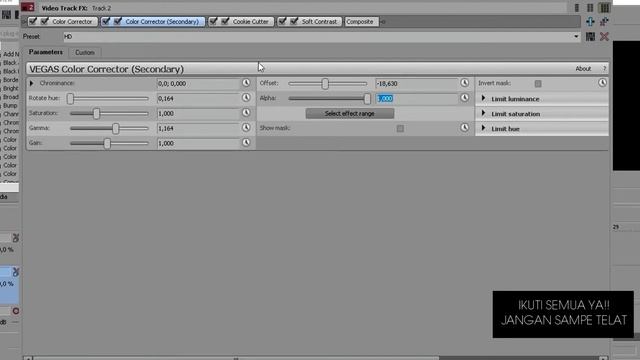Select Color Corrector (Secondary) in chain
640x360 pixels.
162,22
